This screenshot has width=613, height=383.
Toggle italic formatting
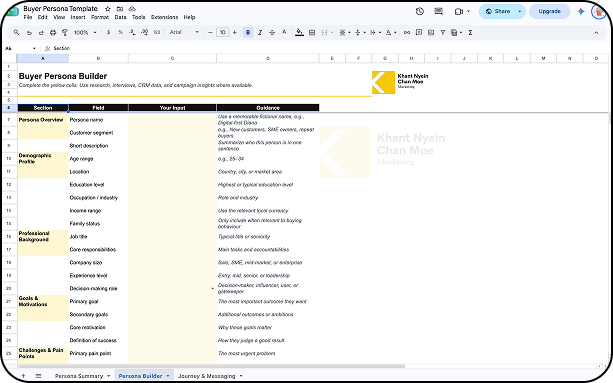click(x=260, y=32)
